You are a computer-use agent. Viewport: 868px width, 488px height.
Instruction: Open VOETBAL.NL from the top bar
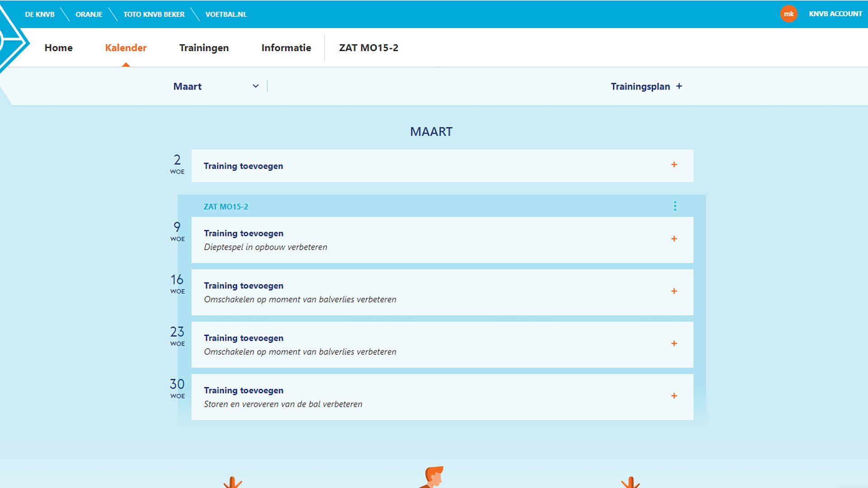pos(226,14)
